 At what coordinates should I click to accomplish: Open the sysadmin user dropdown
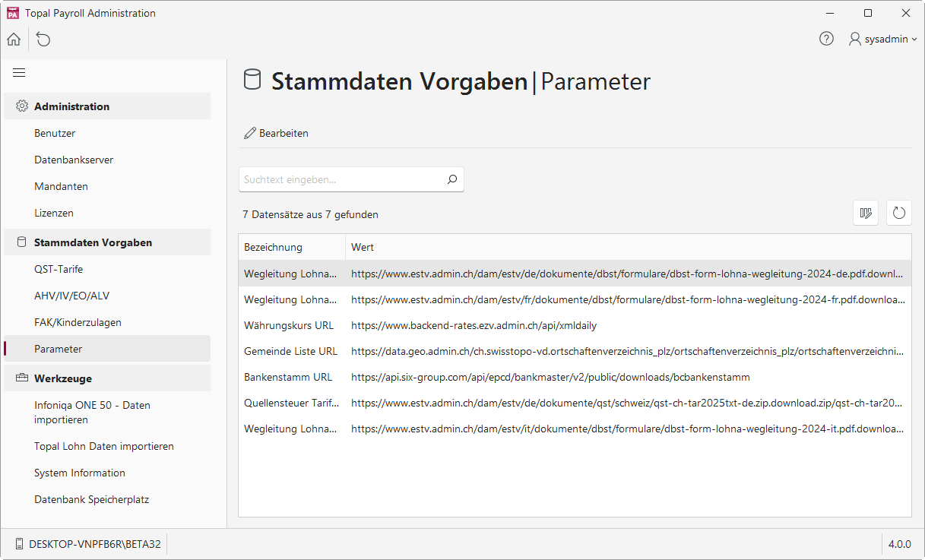882,39
